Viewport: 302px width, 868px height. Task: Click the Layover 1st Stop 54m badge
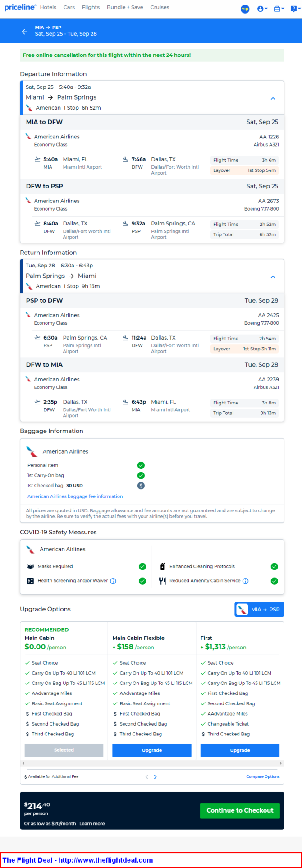pyautogui.click(x=244, y=170)
